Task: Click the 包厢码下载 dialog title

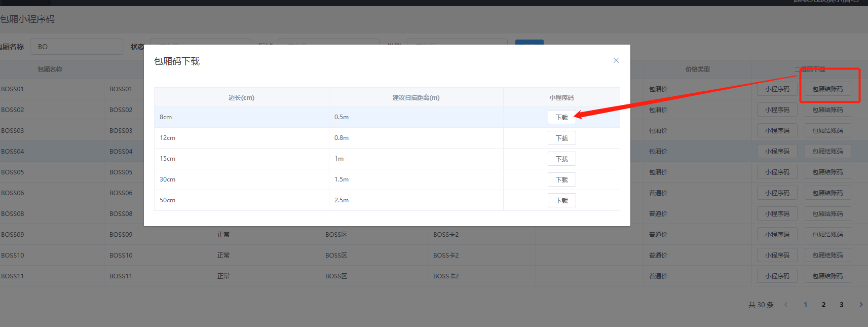Action: click(177, 61)
